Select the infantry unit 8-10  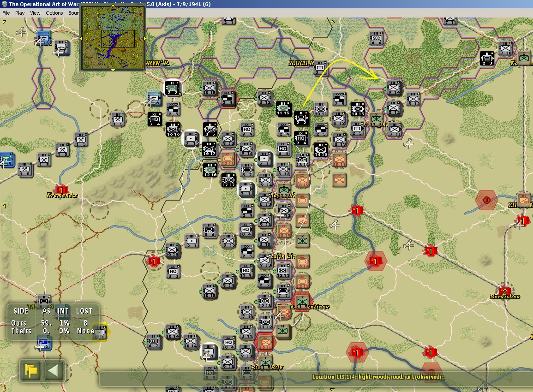click(265, 240)
